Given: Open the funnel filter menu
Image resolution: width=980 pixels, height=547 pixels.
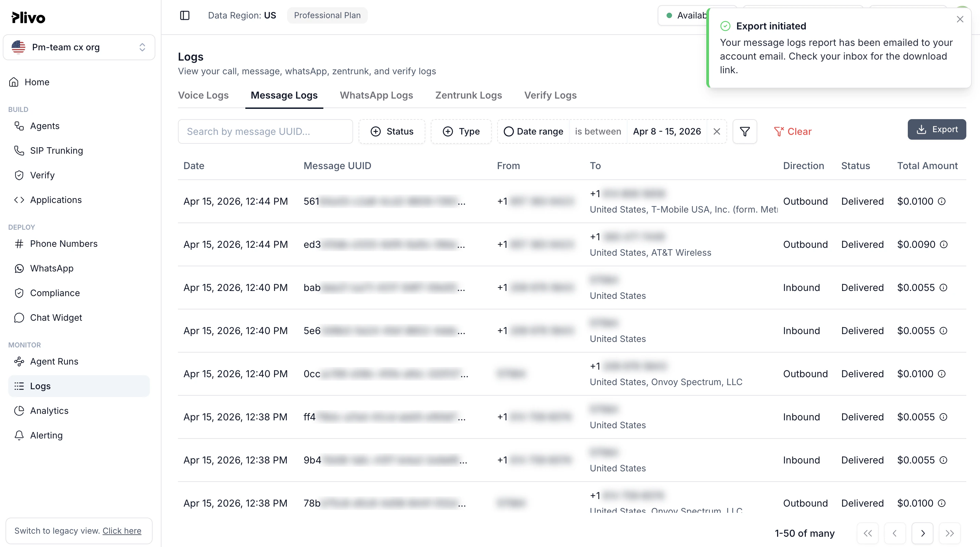Looking at the screenshot, I should [745, 132].
